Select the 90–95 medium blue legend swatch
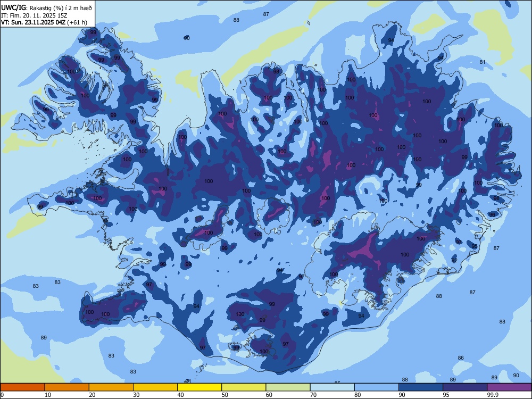Image resolution: width=532 pixels, height=399 pixels. [421, 387]
